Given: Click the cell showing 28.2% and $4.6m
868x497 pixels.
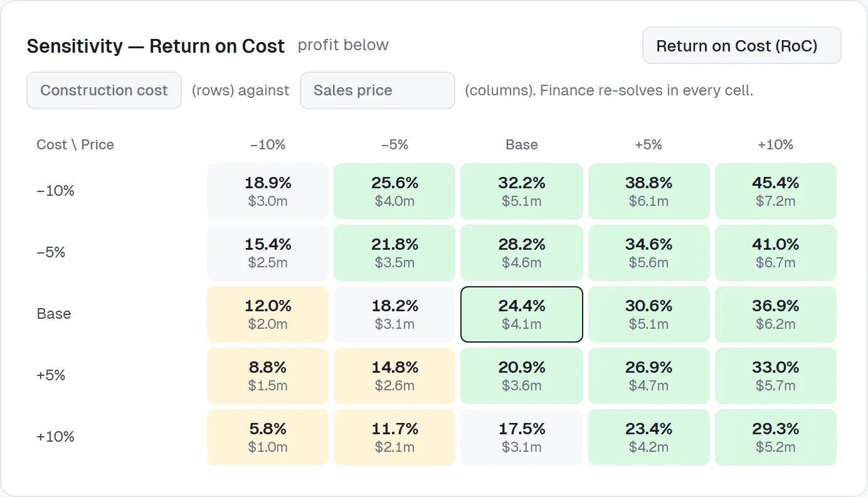Looking at the screenshot, I should pyautogui.click(x=522, y=253).
